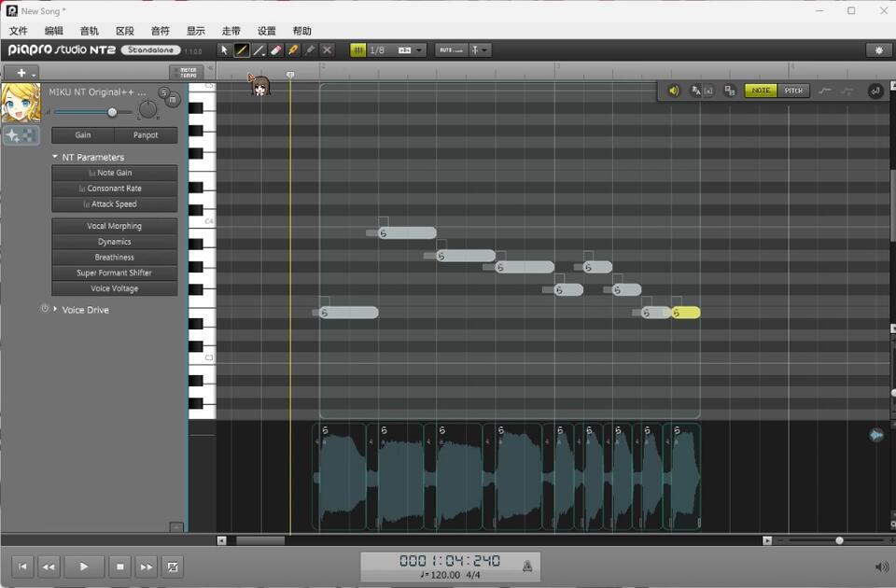This screenshot has height=588, width=896.
Task: Toggle the Voice Drive power icon
Action: tap(44, 309)
